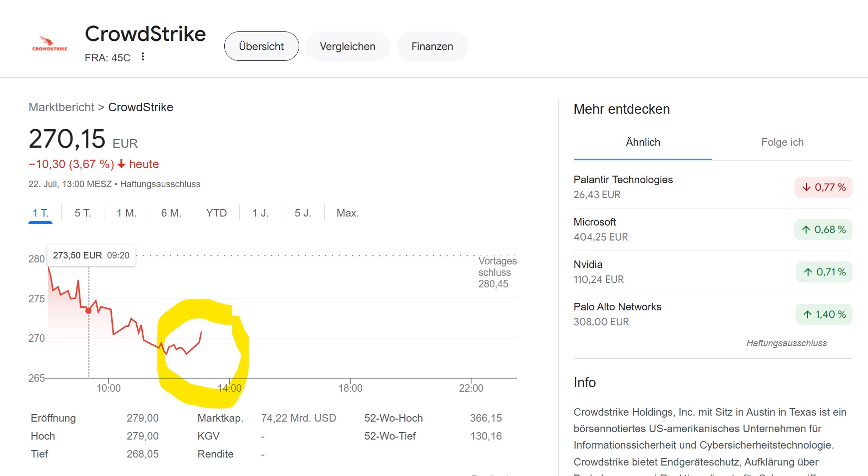Click the 270,15 current price
Image resolution: width=868 pixels, height=476 pixels.
pyautogui.click(x=67, y=139)
